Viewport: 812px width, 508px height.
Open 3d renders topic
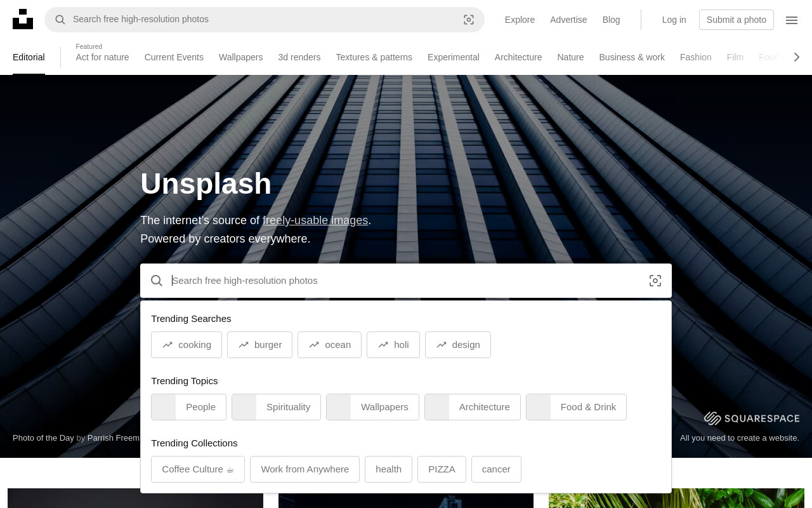299,57
